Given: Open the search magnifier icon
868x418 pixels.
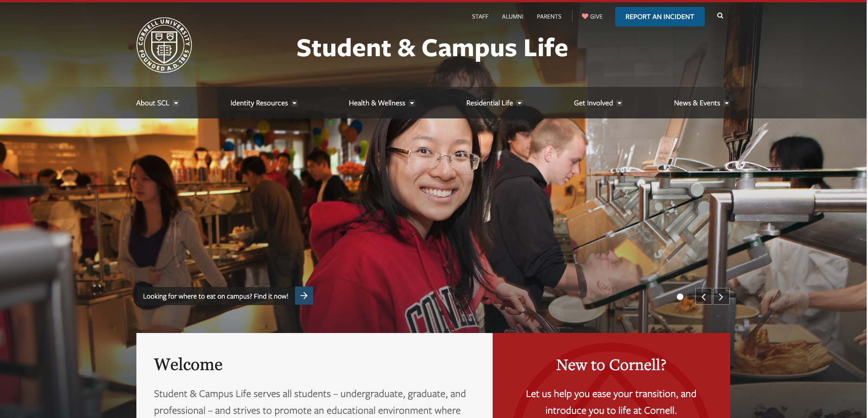Looking at the screenshot, I should pos(720,16).
